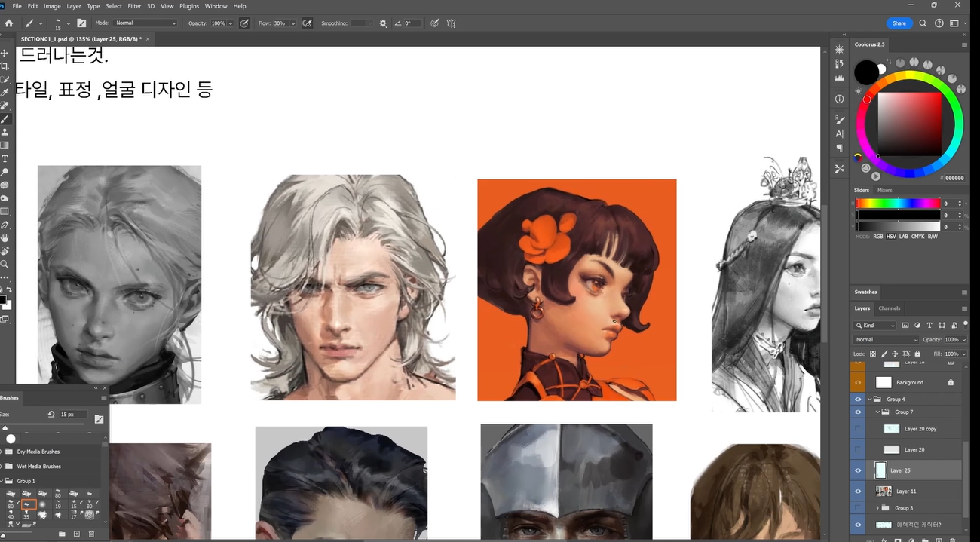Set Coolorus mode to LAB
The image size is (980, 542).
(905, 237)
